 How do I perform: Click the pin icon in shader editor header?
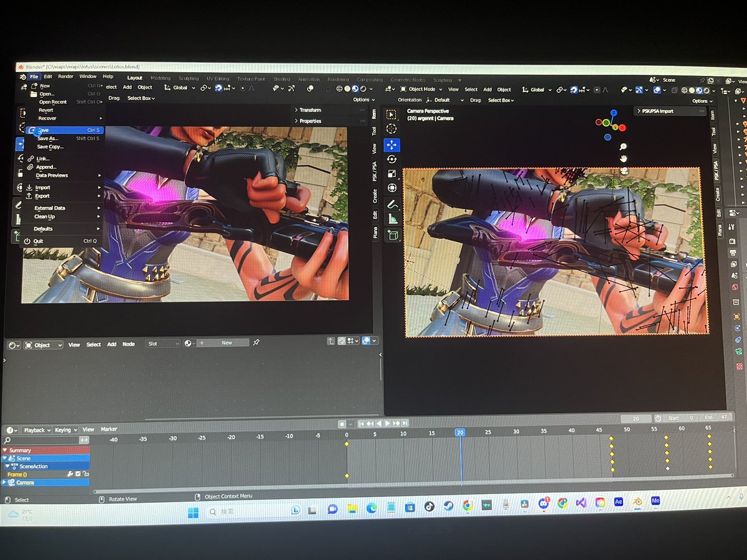[x=256, y=343]
